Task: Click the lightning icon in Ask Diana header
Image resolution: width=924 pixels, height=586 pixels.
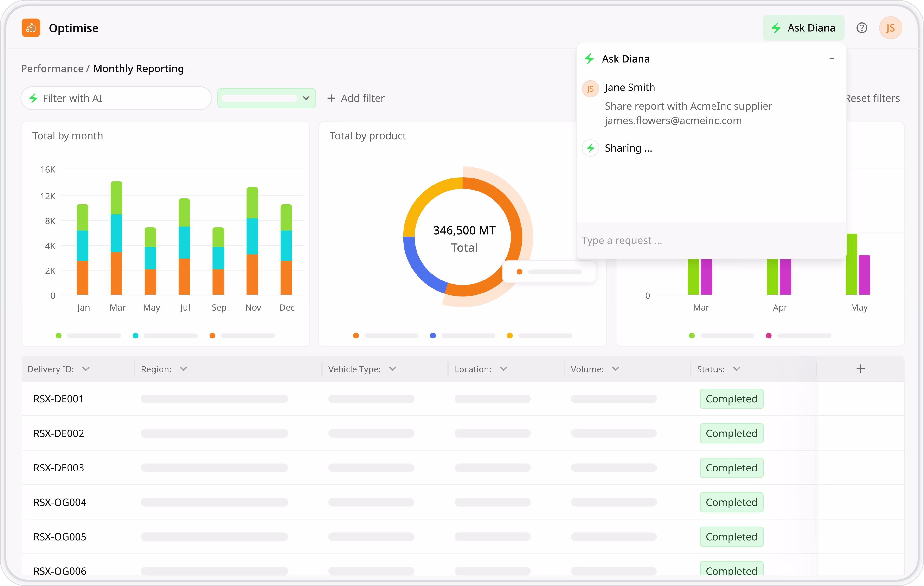Action: (589, 59)
